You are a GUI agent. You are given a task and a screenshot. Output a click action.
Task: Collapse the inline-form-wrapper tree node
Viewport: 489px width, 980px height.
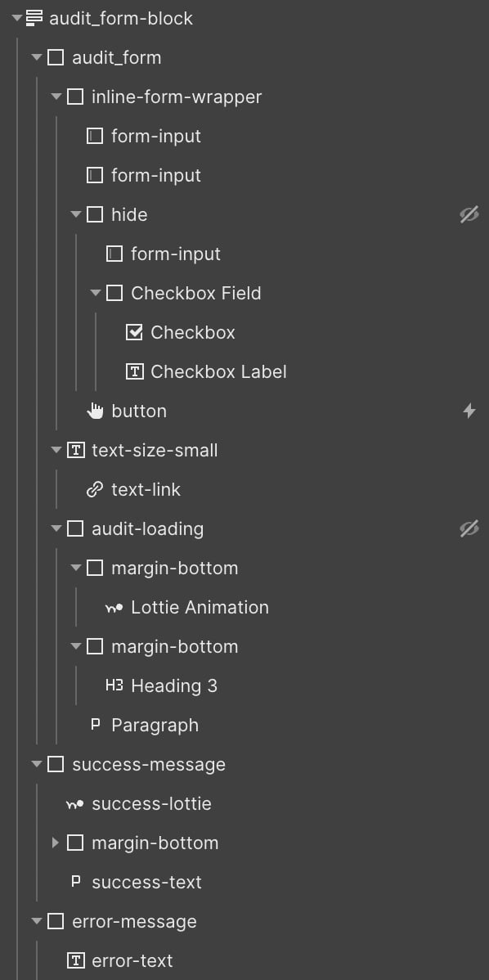coord(56,97)
